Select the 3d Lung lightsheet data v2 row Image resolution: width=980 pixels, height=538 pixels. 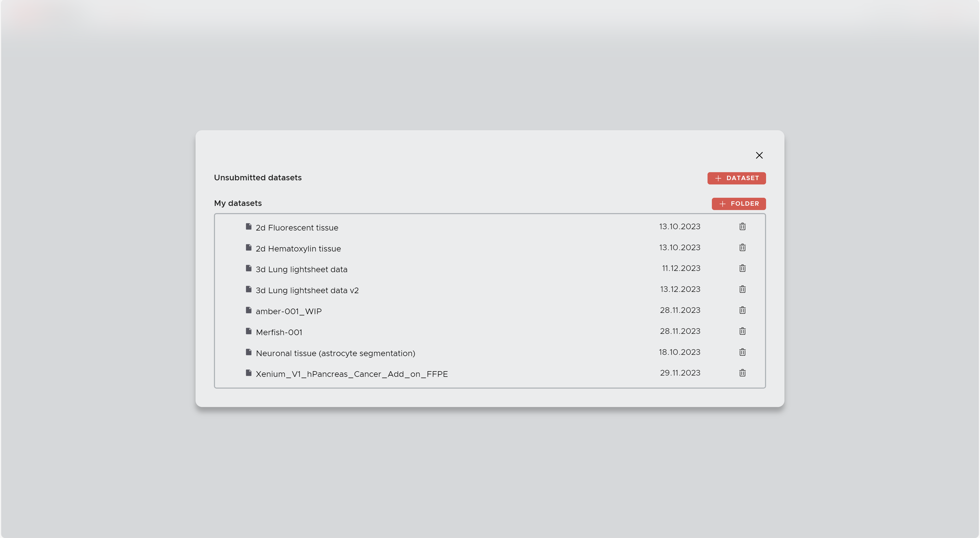[307, 290]
